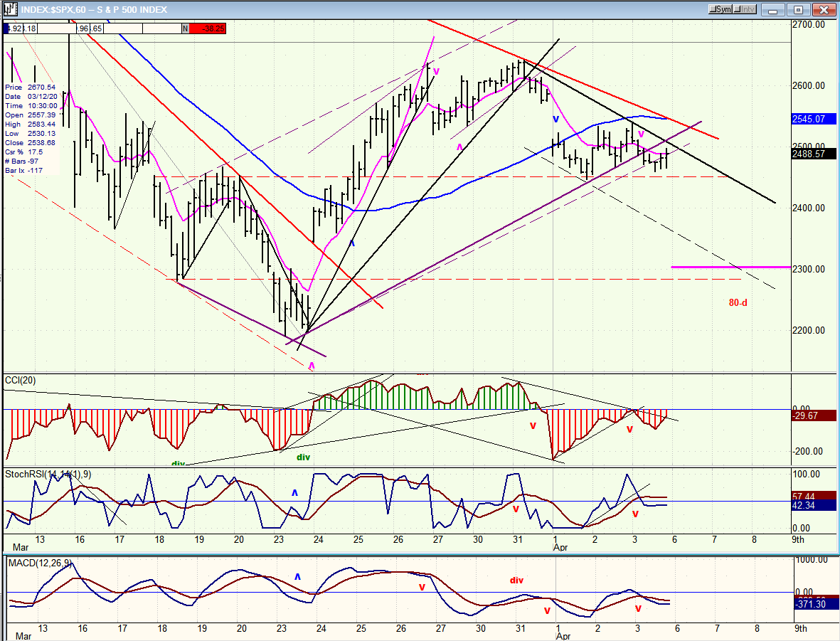The image size is (840, 641).
Task: Select the Close 2538.68 data window row
Action: [x=31, y=142]
